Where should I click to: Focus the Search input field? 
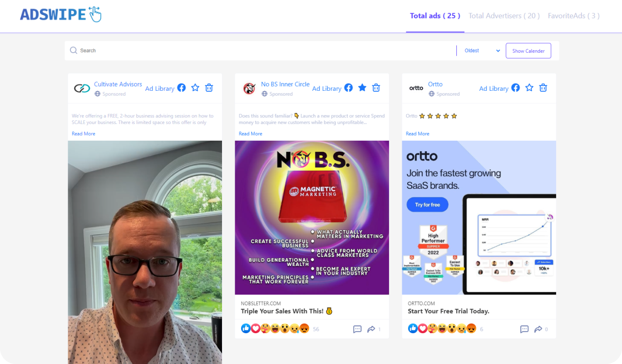[267, 50]
